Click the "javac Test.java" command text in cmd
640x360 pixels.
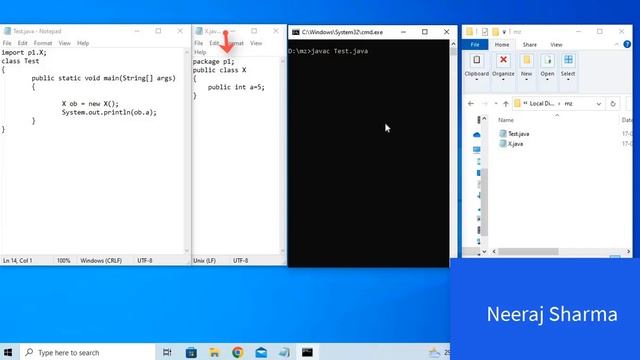click(340, 51)
